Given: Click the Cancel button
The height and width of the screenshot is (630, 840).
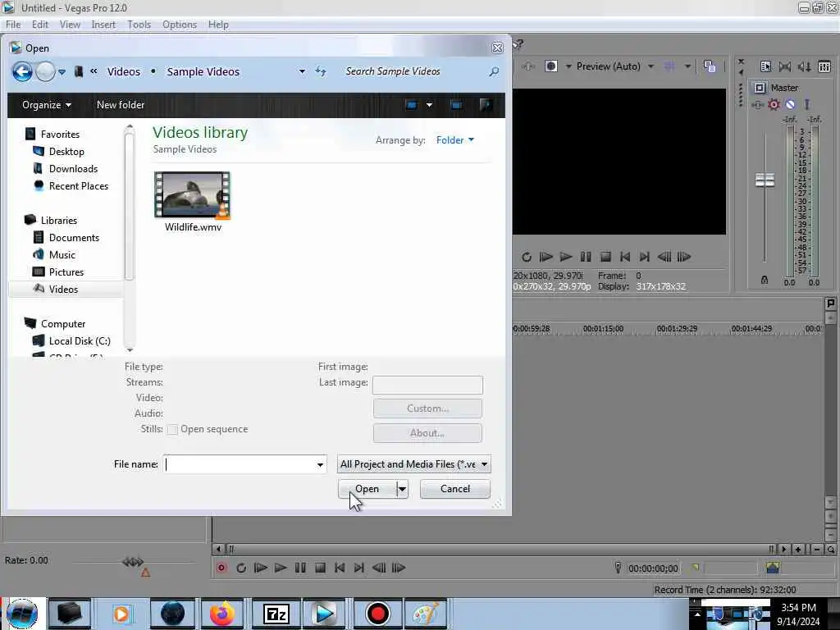Looking at the screenshot, I should pos(454,489).
